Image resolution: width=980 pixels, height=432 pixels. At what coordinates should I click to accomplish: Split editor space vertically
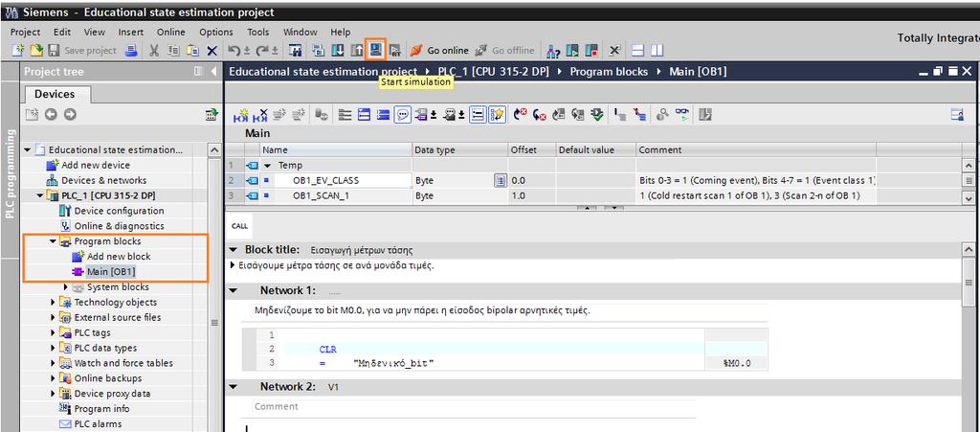657,50
